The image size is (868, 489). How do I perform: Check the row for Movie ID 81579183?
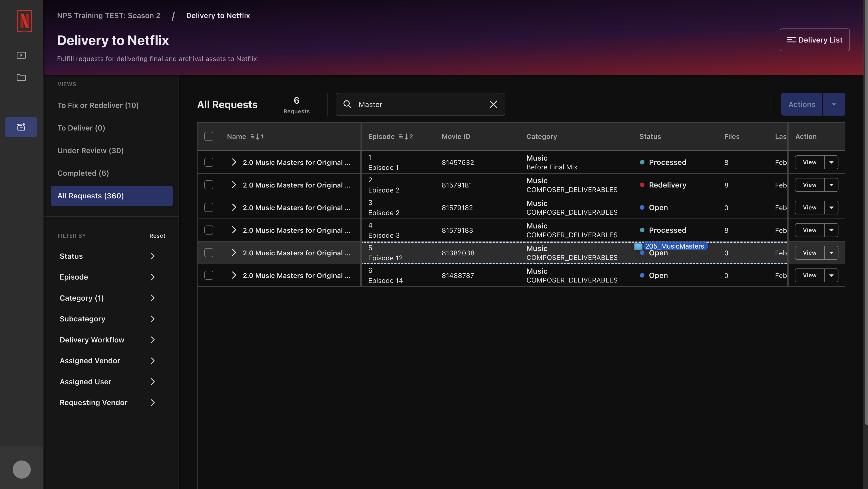coord(209,230)
